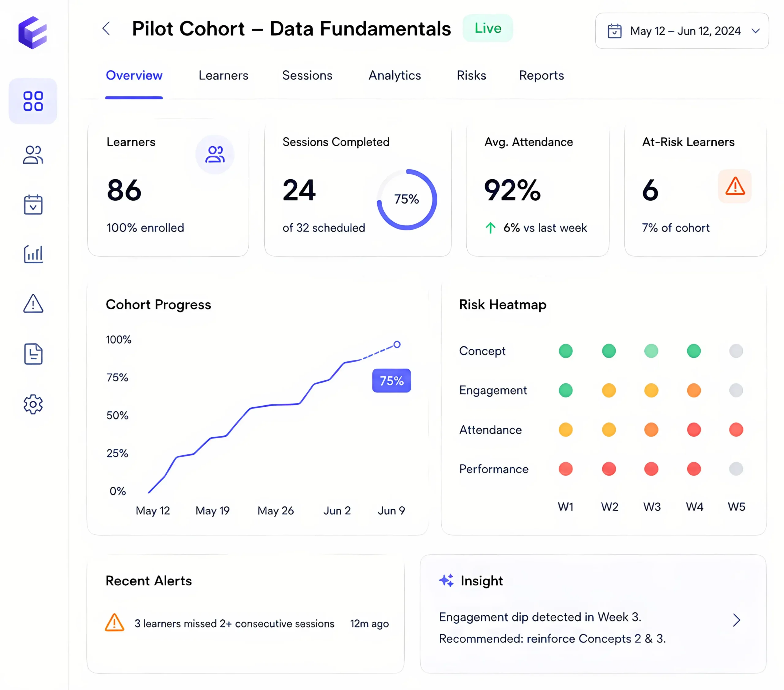Screen dimensions: 784x690
Task: Open the learners people icon in sidebar
Action: [x=33, y=155]
